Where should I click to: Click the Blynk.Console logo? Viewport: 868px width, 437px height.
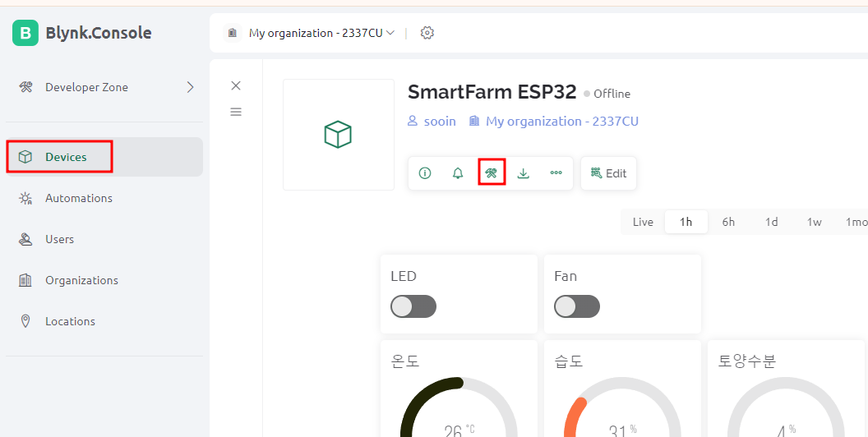point(82,33)
